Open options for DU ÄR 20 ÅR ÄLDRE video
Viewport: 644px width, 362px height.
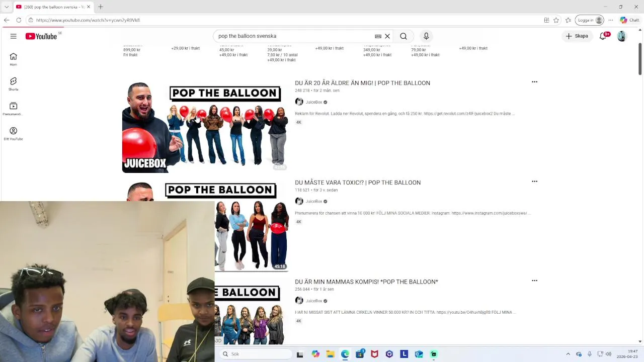534,82
